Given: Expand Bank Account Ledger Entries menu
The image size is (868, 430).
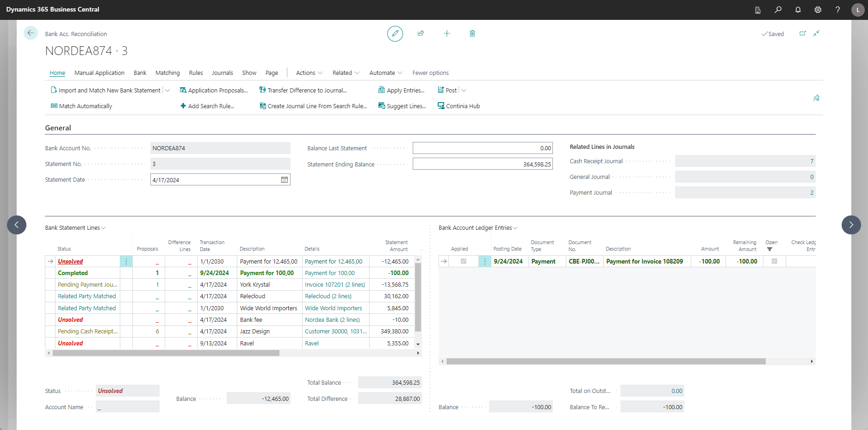Looking at the screenshot, I should pos(478,227).
